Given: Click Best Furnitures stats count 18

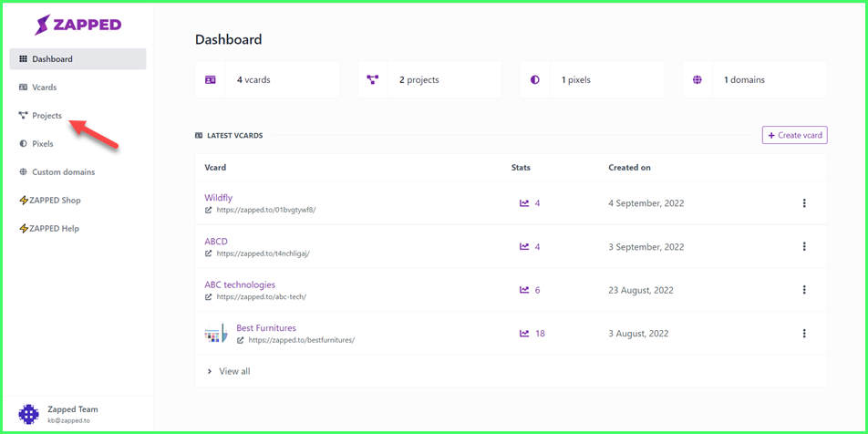Looking at the screenshot, I should (541, 334).
